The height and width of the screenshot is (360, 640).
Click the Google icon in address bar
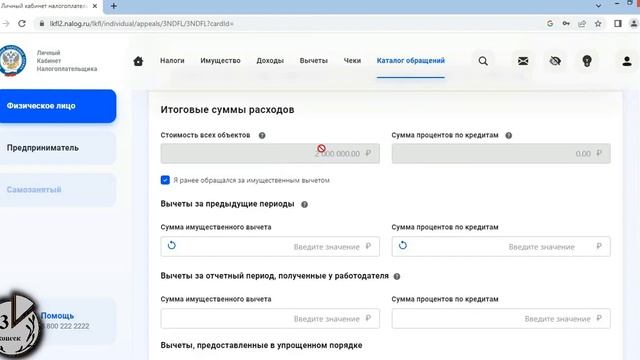click(x=550, y=24)
